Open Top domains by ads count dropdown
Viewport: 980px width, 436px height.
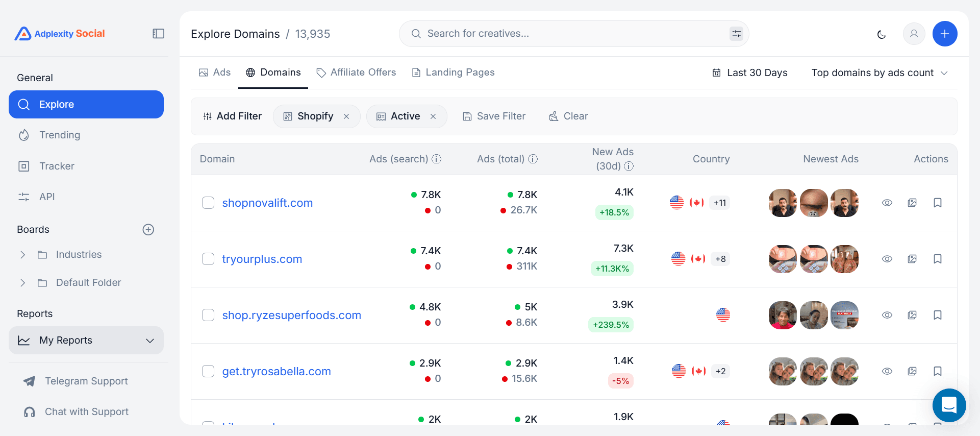click(x=880, y=73)
